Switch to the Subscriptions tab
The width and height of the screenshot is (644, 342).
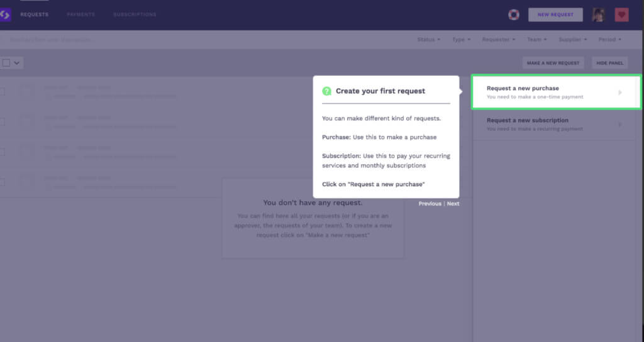pos(135,14)
